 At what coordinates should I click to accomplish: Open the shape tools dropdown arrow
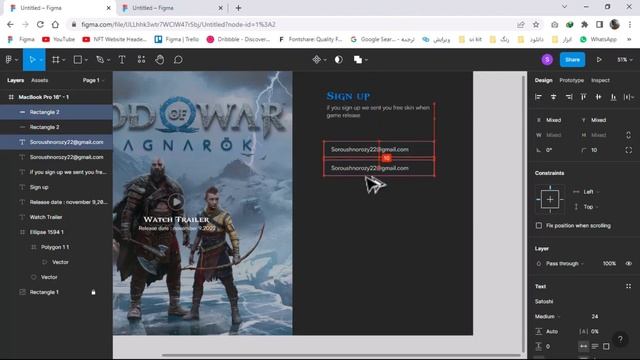(x=86, y=60)
